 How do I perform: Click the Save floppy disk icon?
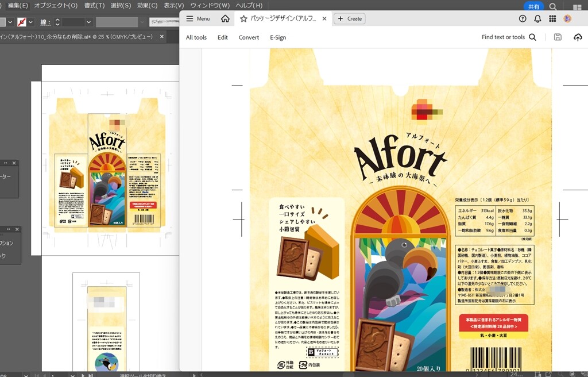(x=558, y=37)
